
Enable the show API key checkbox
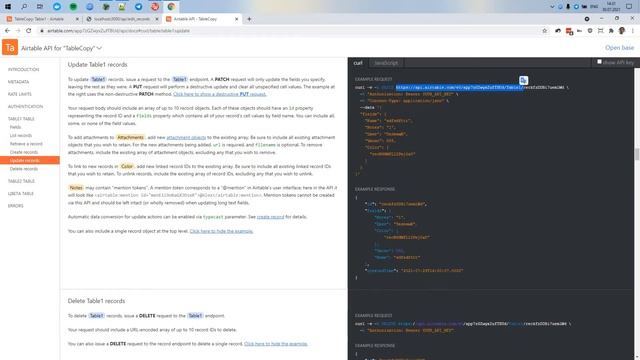coord(599,62)
